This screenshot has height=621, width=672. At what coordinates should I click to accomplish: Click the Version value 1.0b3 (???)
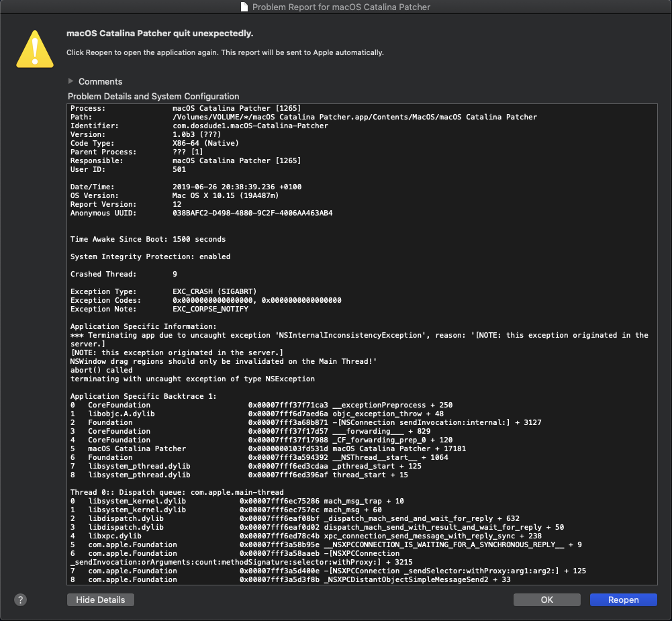click(x=197, y=134)
